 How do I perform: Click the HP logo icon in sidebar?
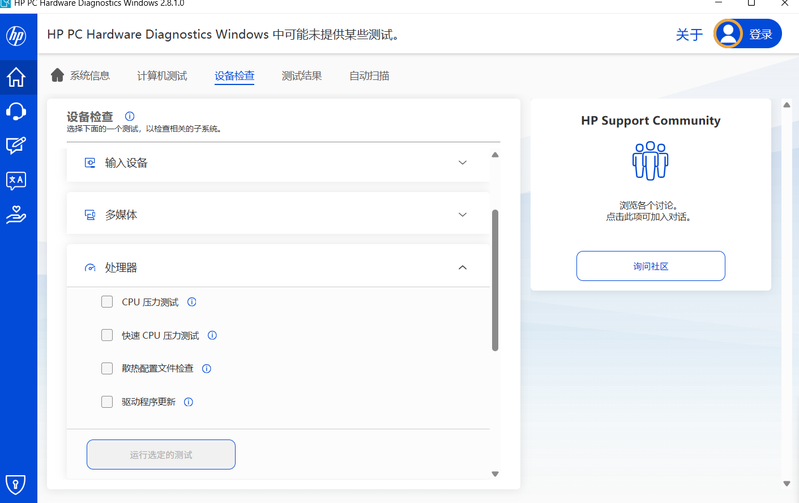(x=16, y=36)
